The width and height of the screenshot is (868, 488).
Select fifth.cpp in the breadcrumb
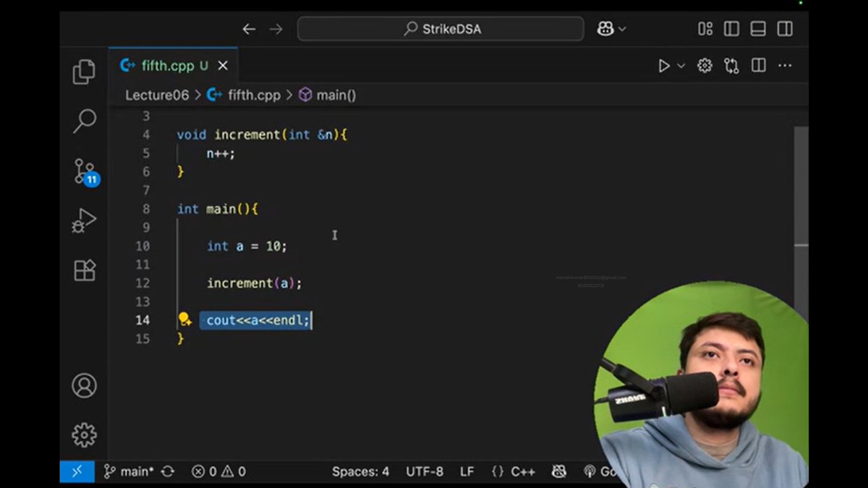(253, 95)
